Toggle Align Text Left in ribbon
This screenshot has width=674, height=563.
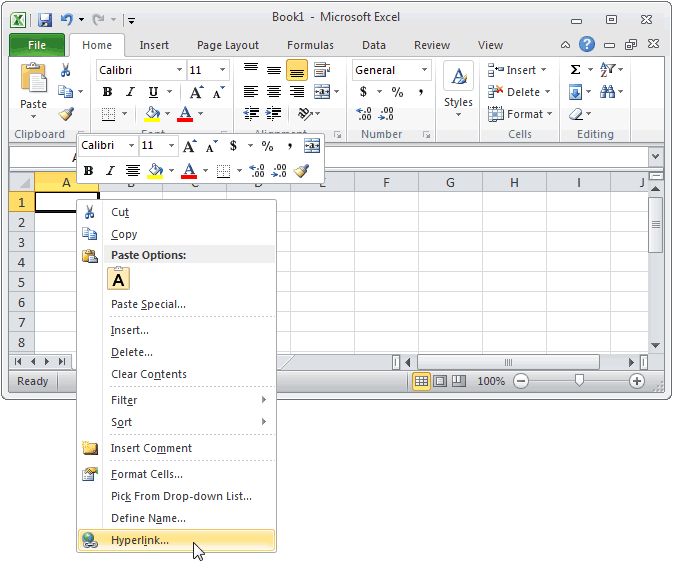point(251,92)
